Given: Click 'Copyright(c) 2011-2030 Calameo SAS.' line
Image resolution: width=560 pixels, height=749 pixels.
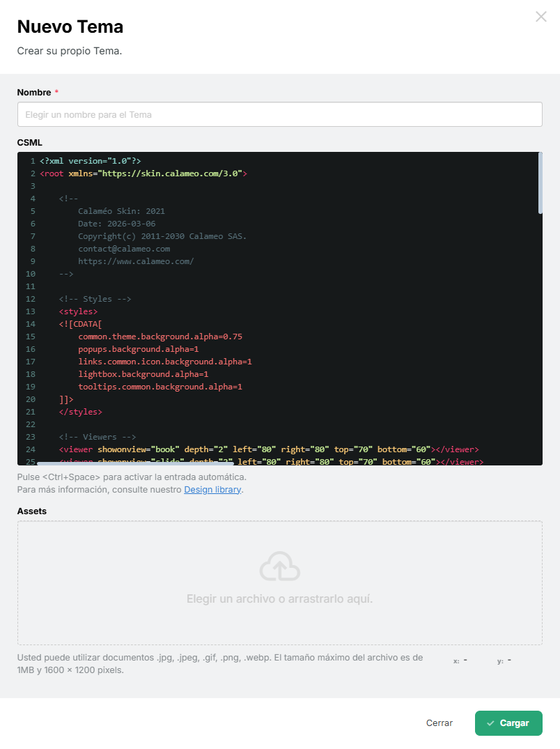Looking at the screenshot, I should click(162, 236).
